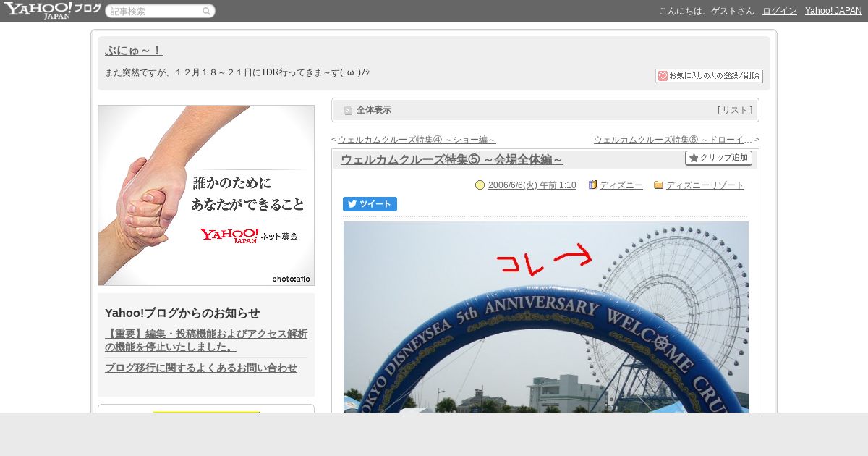The width and height of the screenshot is (868, 456).
Task: Click the Yahoo! JAPAN Blog logo
Action: pos(51,10)
